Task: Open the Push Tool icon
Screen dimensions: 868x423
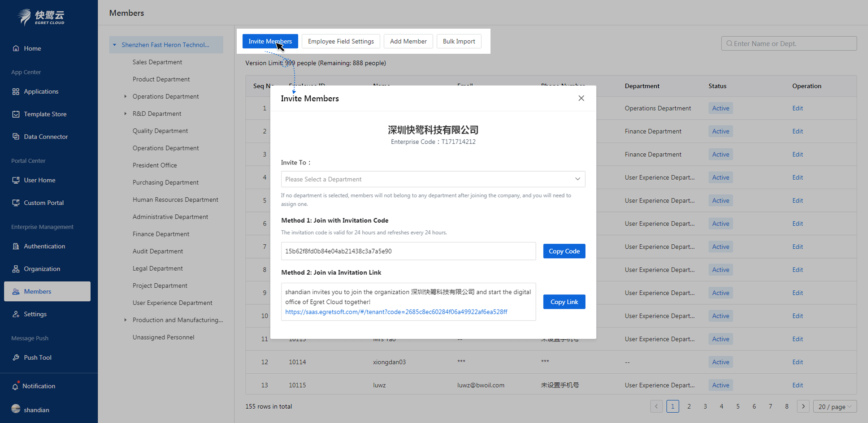Action: [x=16, y=358]
